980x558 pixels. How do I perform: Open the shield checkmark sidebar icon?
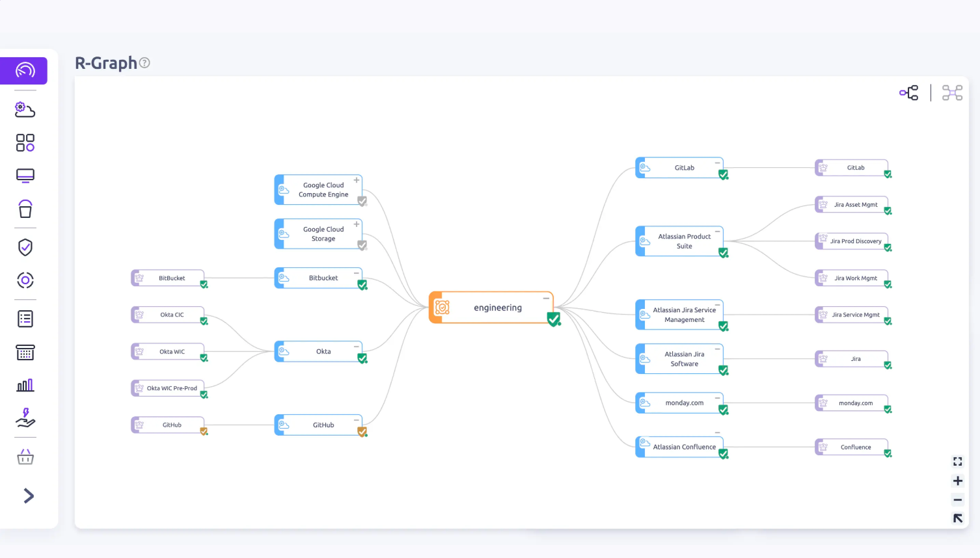[25, 247]
